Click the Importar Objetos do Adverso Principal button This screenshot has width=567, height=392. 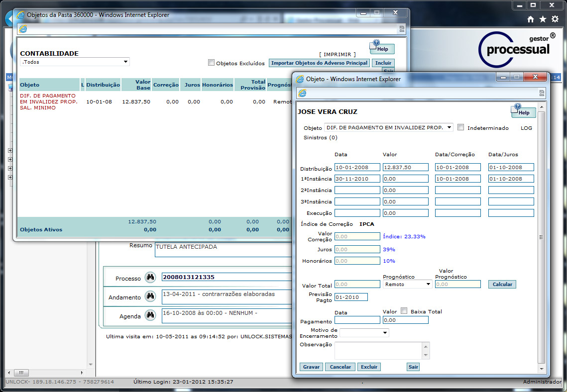[320, 63]
